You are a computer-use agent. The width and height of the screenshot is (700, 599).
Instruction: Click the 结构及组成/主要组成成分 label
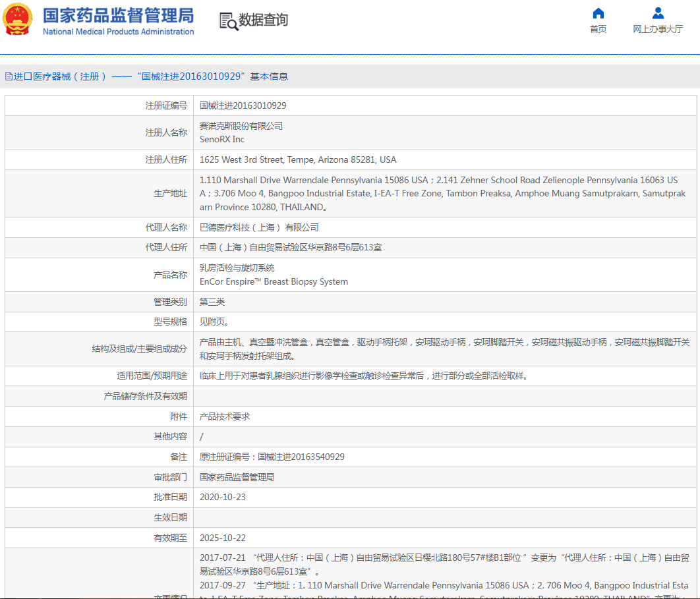[139, 349]
